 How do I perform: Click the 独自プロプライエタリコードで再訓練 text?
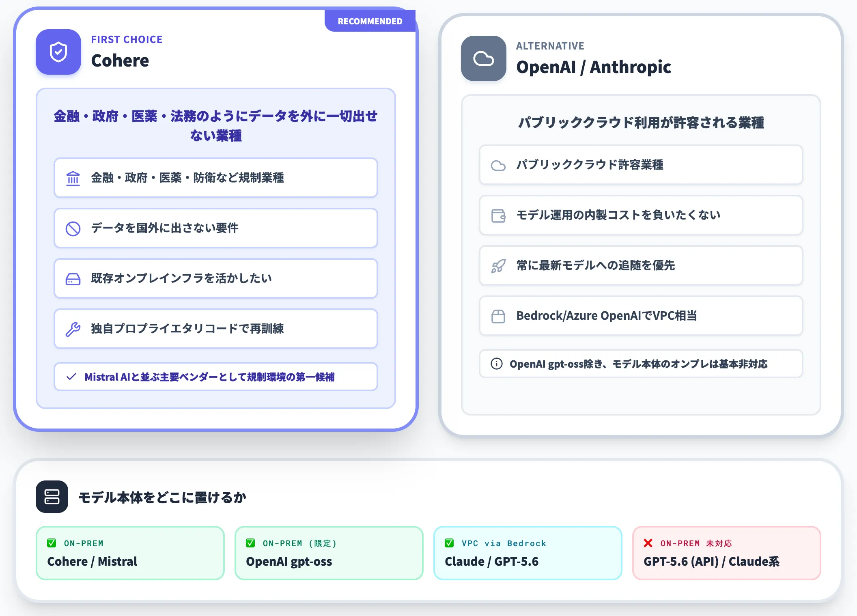[x=187, y=329]
